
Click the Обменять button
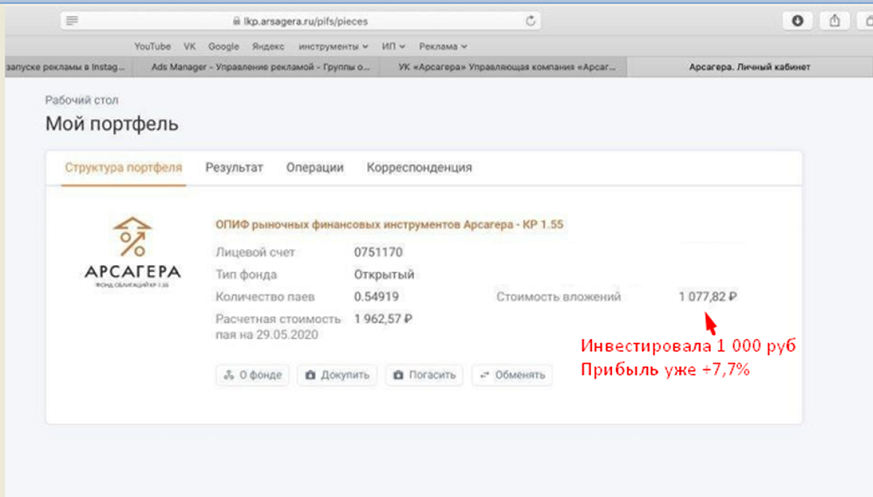[x=512, y=375]
